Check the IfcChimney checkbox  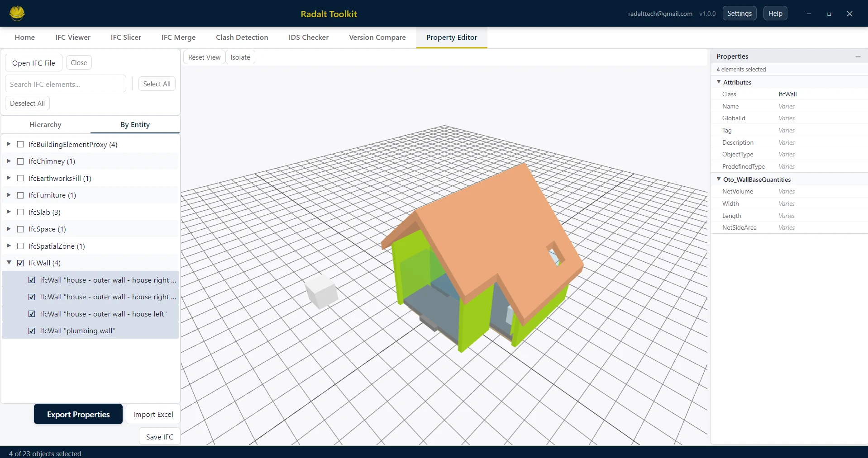click(x=20, y=161)
